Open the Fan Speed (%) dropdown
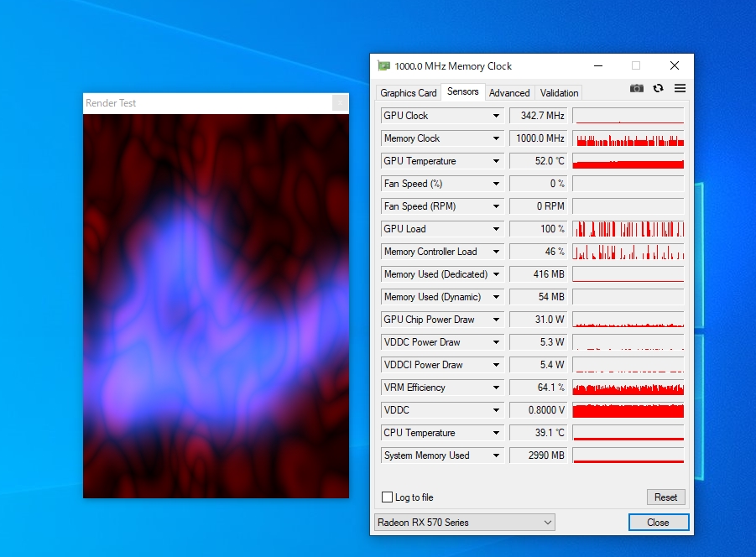Image resolution: width=756 pixels, height=557 pixels. [x=496, y=184]
